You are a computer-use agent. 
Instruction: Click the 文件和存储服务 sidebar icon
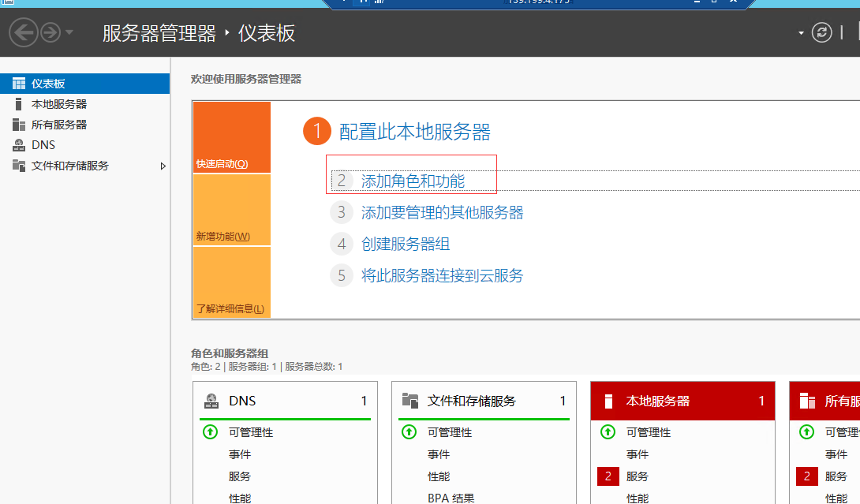(x=19, y=166)
